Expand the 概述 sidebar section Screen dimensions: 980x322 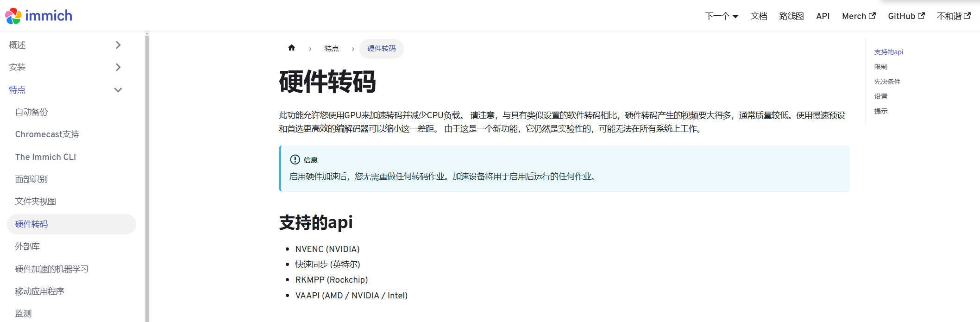(x=118, y=45)
